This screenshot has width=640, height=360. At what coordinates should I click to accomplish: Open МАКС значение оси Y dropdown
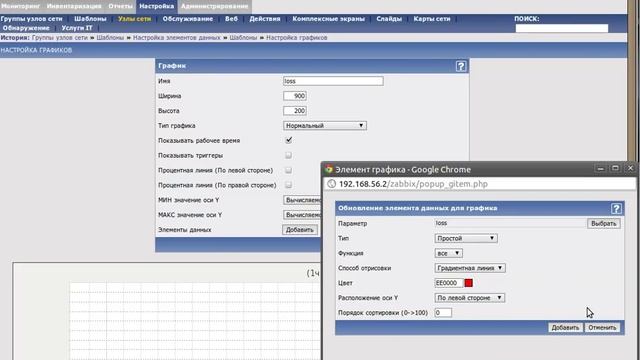[x=302, y=215]
